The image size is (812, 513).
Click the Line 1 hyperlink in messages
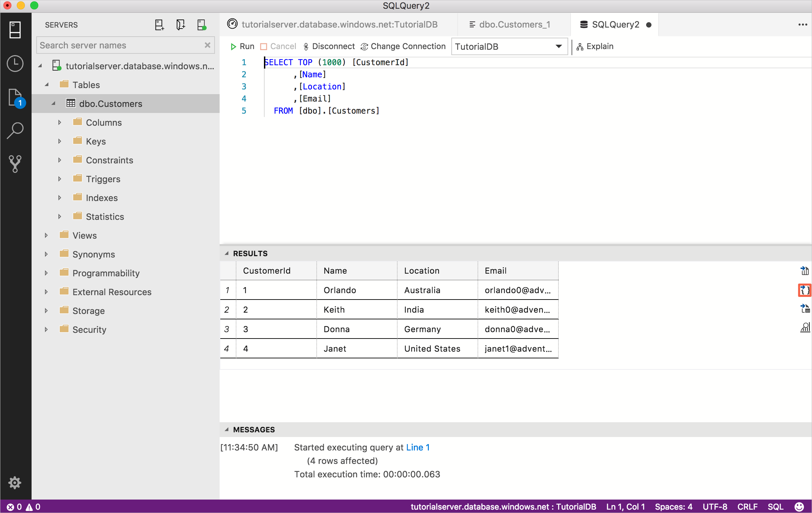pos(418,447)
